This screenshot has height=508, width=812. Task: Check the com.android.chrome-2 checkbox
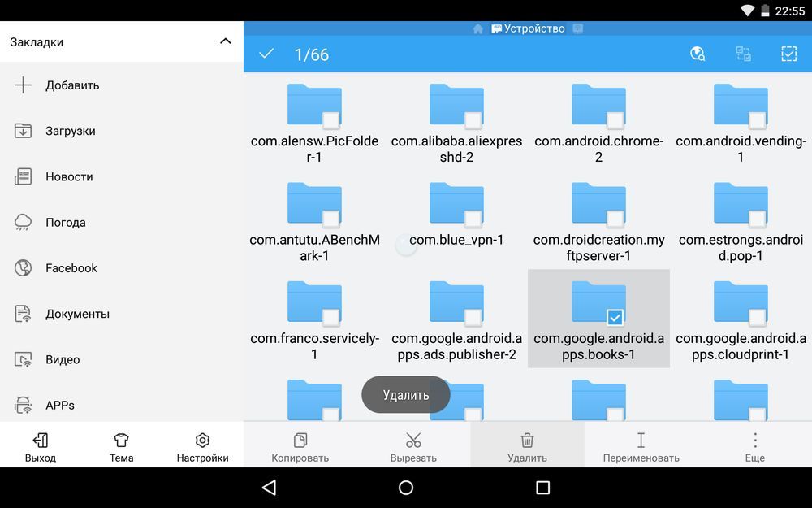(x=615, y=119)
